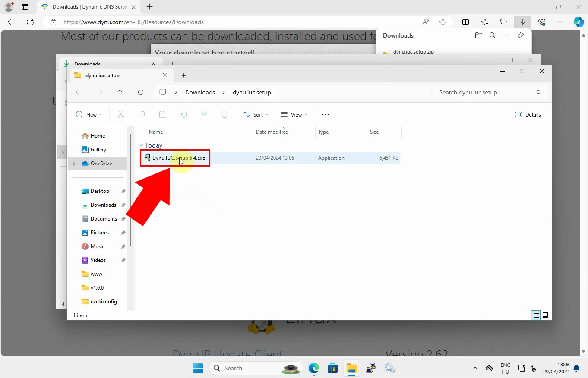Screen dimensions: 588x378
Task: Click Windows Start button
Action: tap(198, 368)
